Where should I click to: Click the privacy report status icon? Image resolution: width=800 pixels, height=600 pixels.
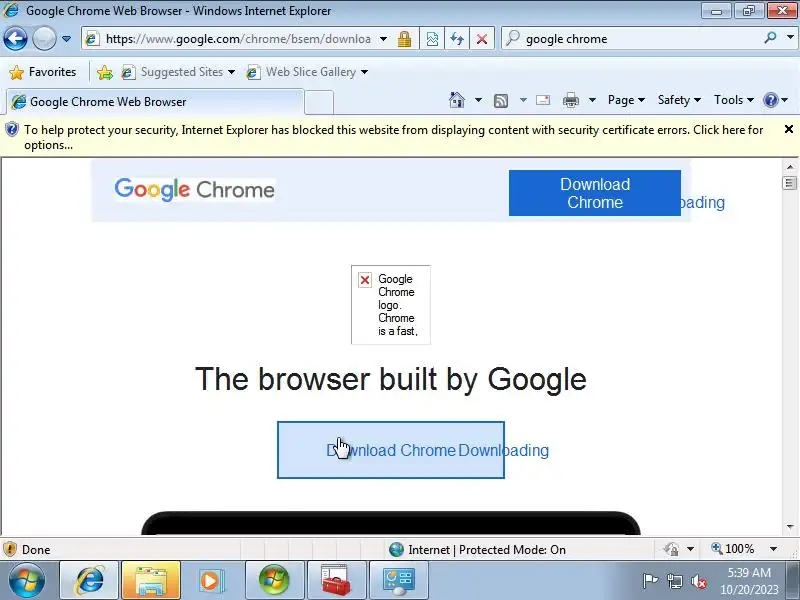pos(671,549)
